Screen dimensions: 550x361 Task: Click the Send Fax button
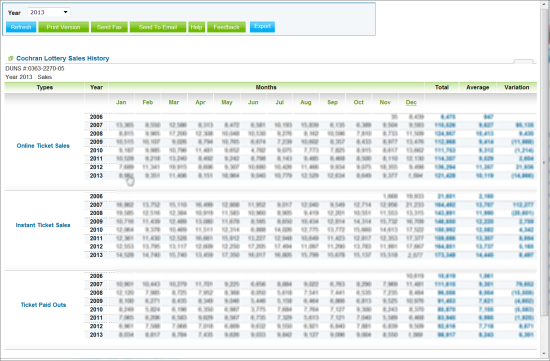[109, 27]
